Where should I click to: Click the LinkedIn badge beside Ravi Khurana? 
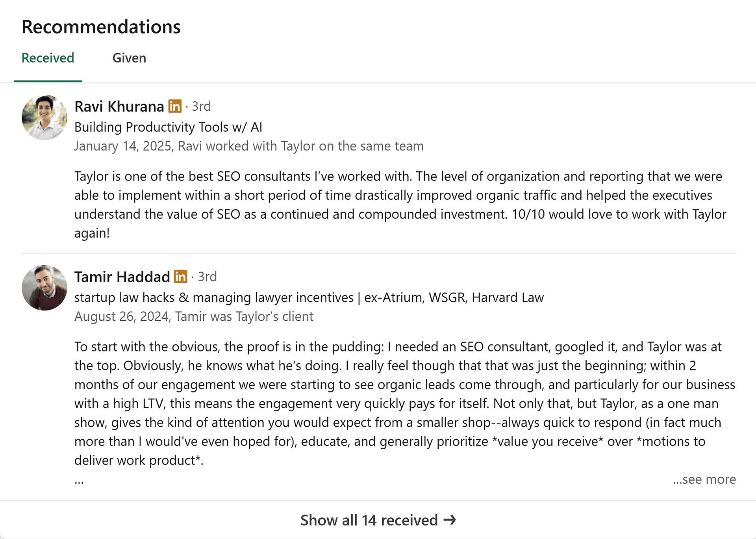click(x=175, y=106)
